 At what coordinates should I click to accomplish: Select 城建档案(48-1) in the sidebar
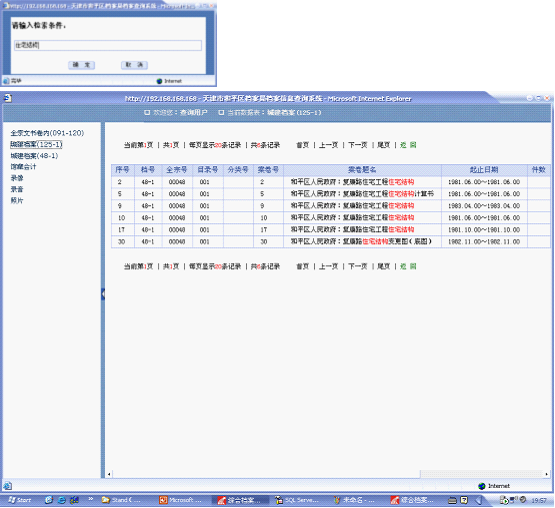(x=34, y=156)
